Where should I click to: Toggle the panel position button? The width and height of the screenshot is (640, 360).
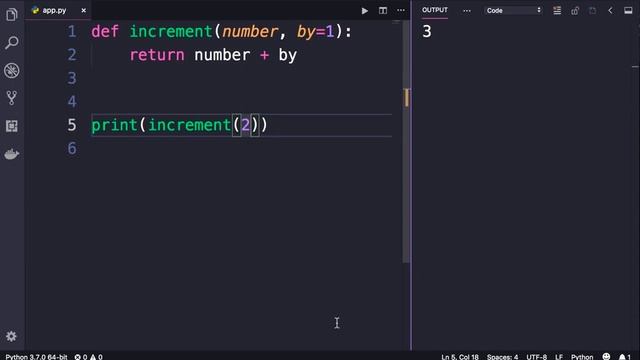point(628,11)
